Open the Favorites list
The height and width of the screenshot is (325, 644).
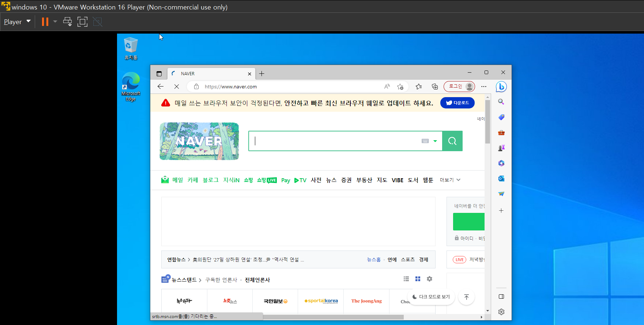pos(419,87)
